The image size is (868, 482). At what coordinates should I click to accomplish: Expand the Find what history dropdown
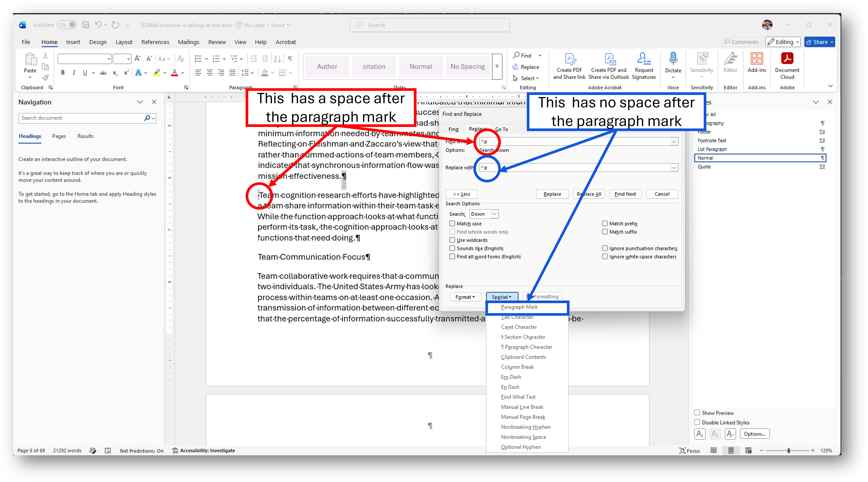click(x=674, y=141)
